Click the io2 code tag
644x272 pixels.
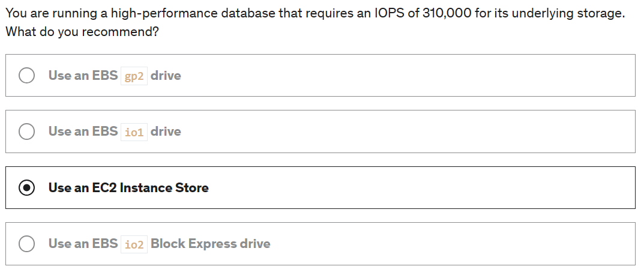coord(134,244)
